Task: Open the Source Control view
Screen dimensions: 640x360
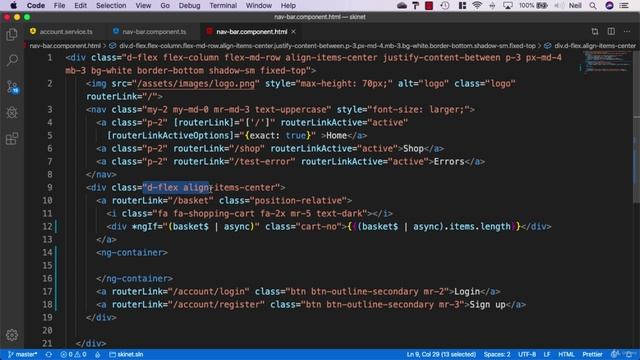Action: click(12, 87)
